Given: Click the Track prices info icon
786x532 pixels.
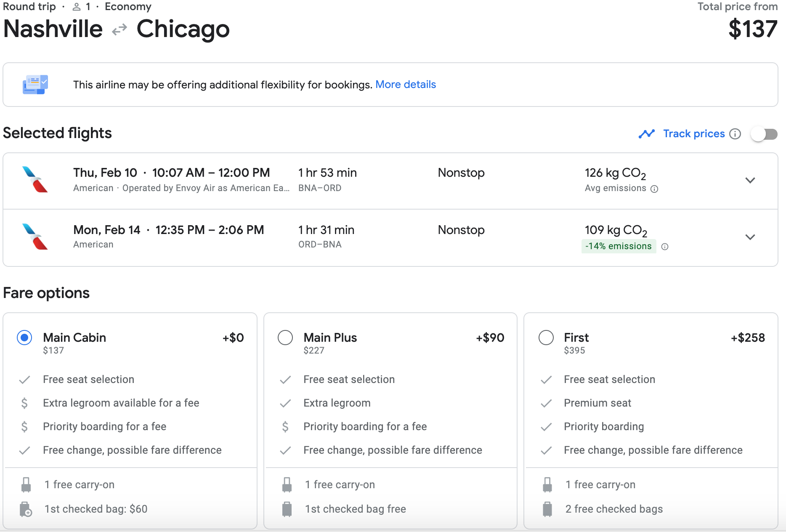Looking at the screenshot, I should click(735, 134).
